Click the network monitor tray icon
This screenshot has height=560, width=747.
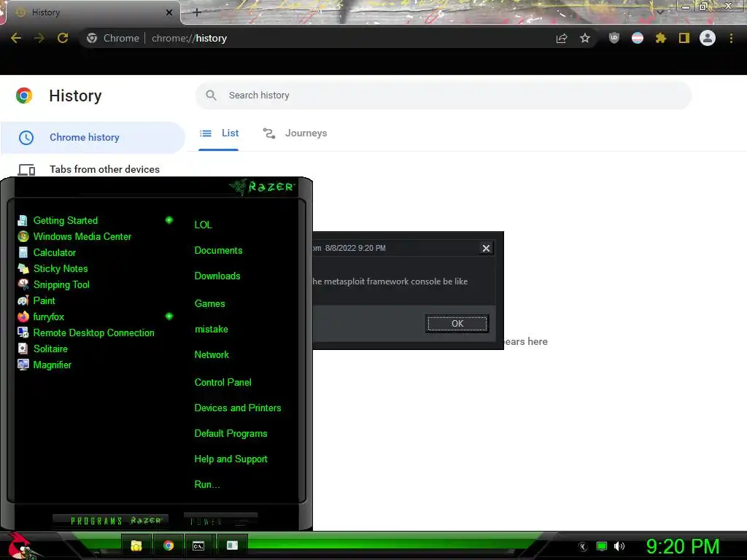click(x=602, y=547)
